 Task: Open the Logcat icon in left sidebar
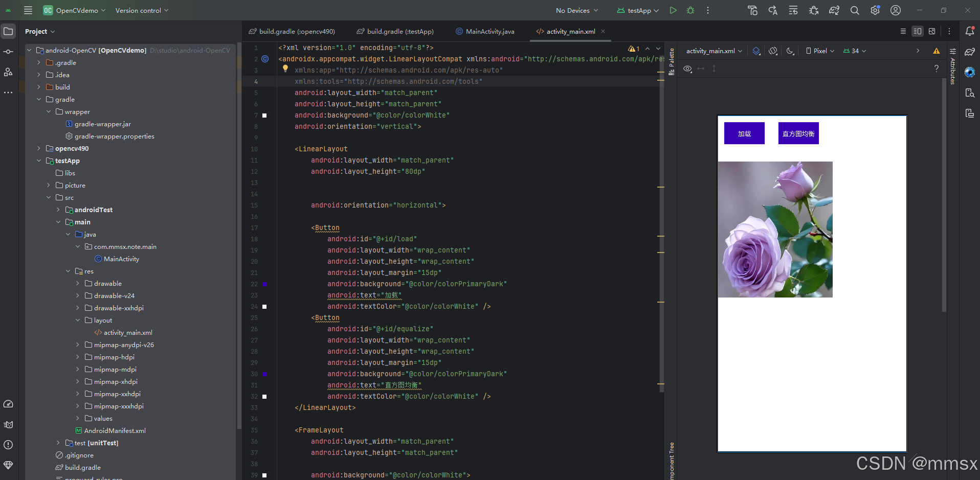click(x=8, y=424)
